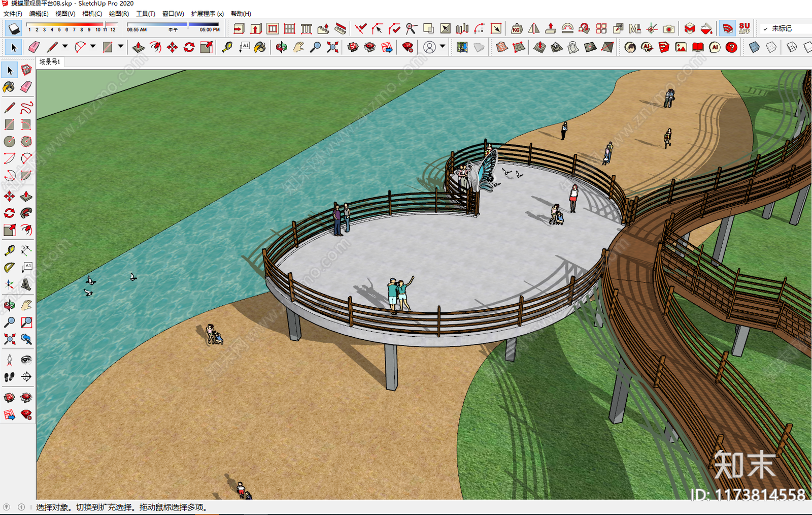Click Zoom Extents in the top toolbar
Screen dimensions: 812x515
point(332,47)
